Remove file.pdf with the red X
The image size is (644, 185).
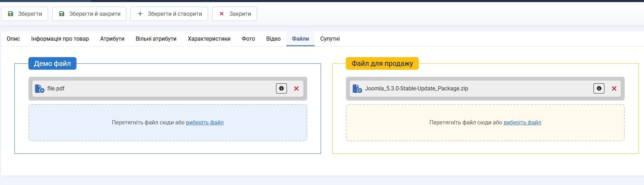[x=296, y=89]
